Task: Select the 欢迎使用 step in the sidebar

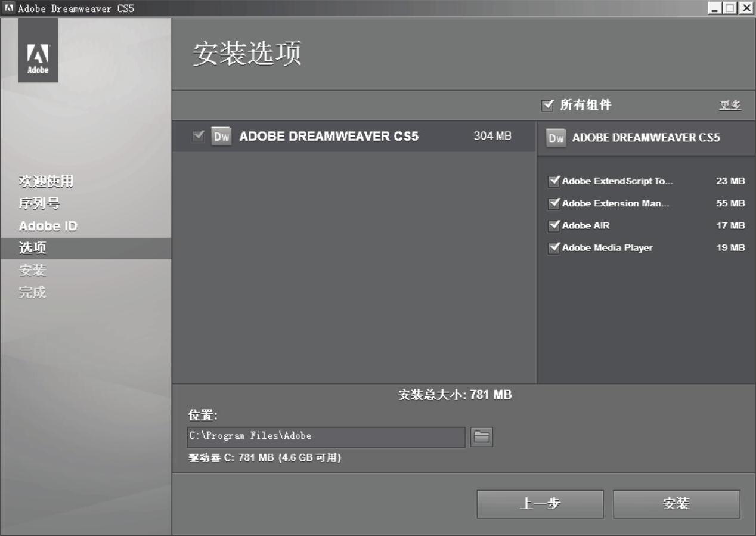Action: (x=47, y=181)
